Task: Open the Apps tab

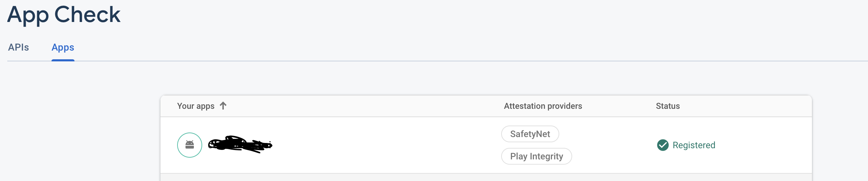Action: coord(63,47)
